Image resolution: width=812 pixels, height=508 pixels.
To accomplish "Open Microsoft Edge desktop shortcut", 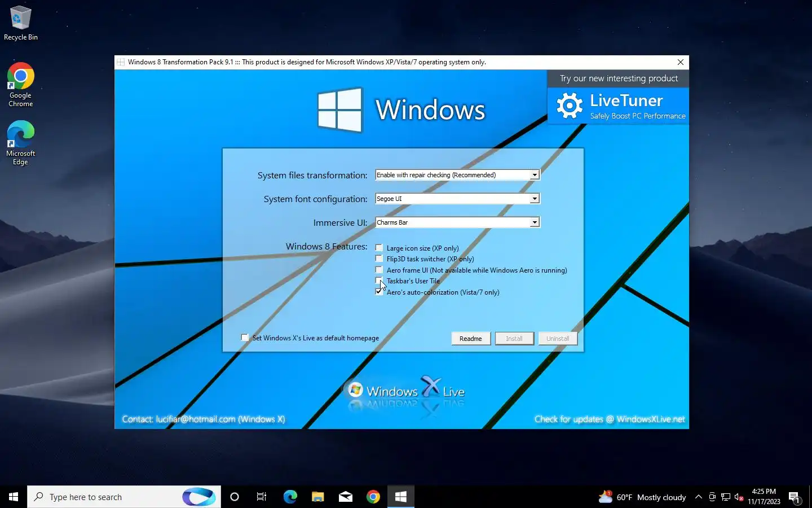I will click(x=20, y=143).
